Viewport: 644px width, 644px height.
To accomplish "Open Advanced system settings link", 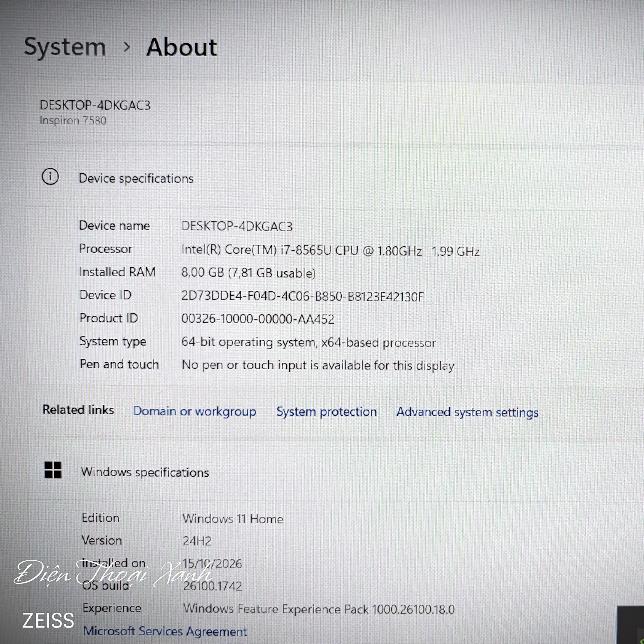I will [x=467, y=412].
